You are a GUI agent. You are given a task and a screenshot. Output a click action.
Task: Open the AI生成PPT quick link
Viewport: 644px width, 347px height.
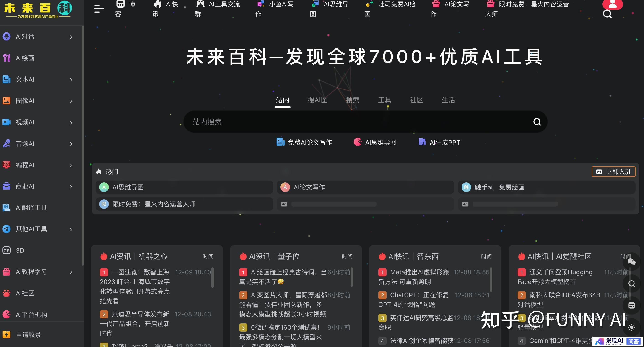pyautogui.click(x=439, y=142)
